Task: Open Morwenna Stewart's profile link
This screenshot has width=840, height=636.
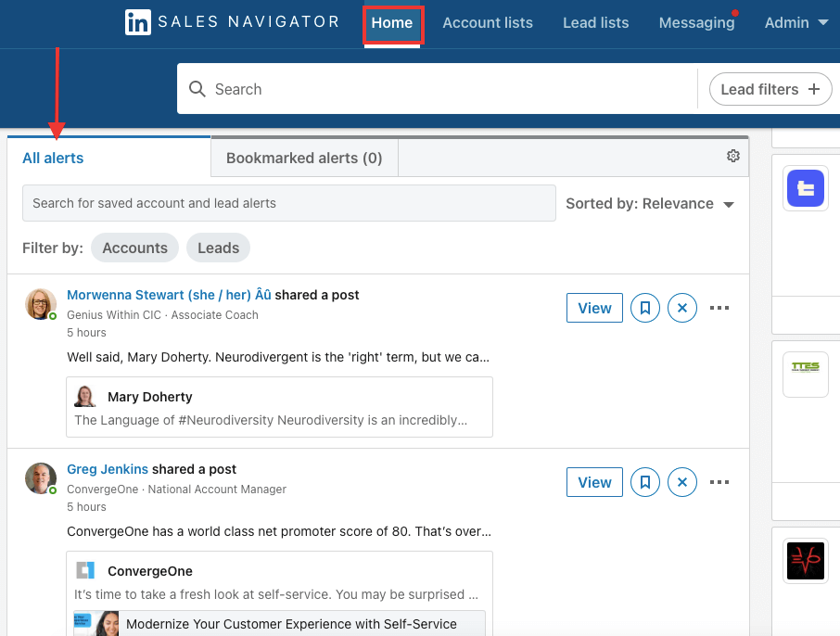Action: [169, 295]
